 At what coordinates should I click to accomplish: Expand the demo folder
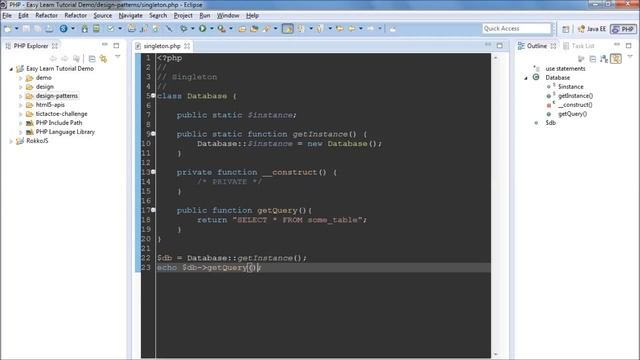point(20,78)
